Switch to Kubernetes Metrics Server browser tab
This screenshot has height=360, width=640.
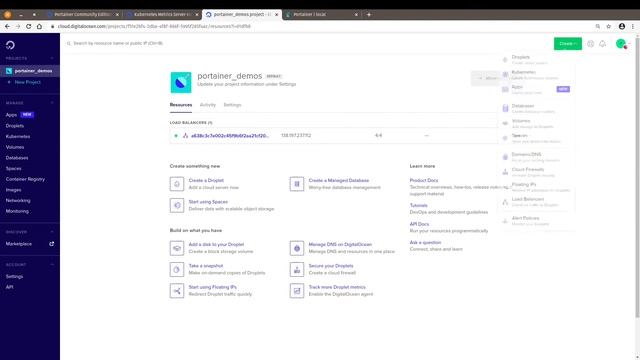[x=162, y=14]
